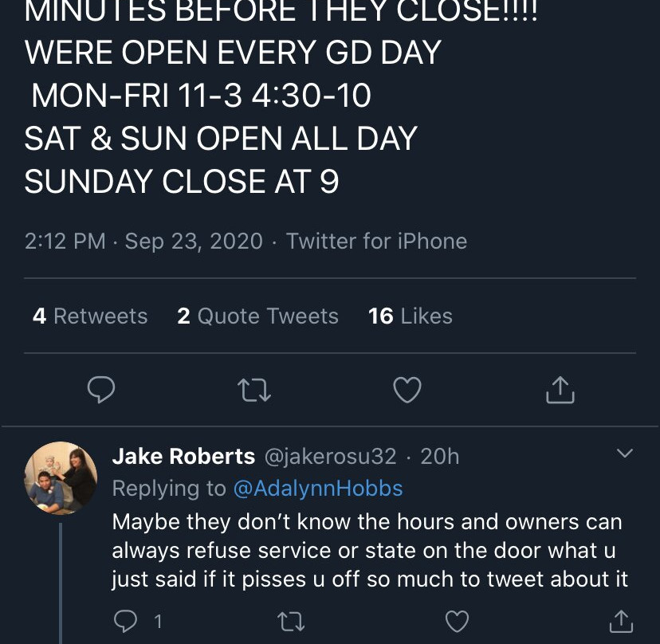Screen dimensions: 660x644
Task: Tap the Jake Roberts display name
Action: click(x=183, y=456)
